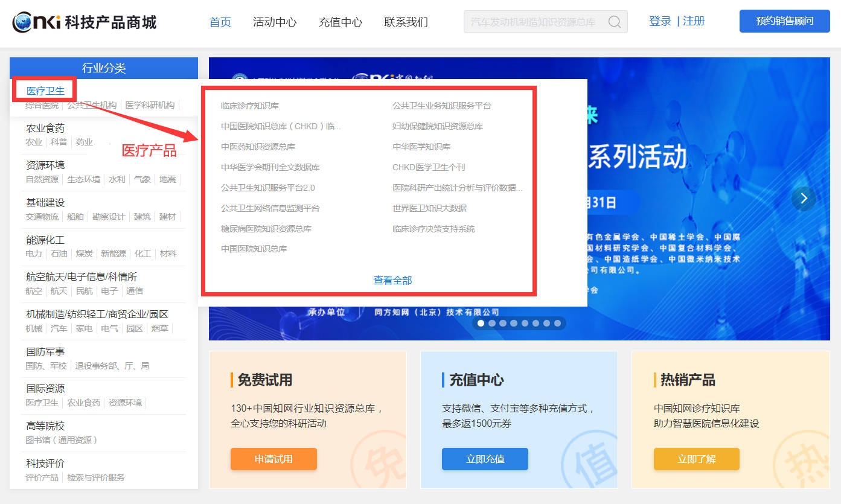
Task: Open 国际资源 category
Action: pos(45,389)
